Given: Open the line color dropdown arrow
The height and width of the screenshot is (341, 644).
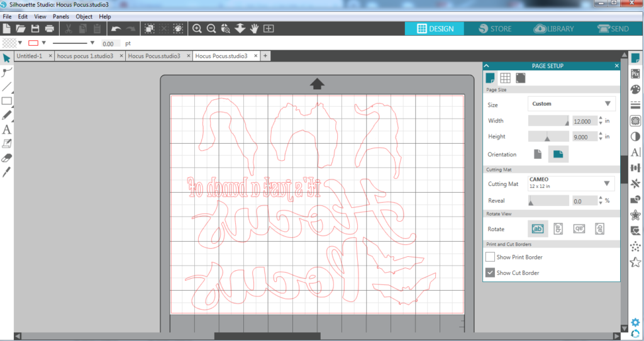Looking at the screenshot, I should point(45,43).
